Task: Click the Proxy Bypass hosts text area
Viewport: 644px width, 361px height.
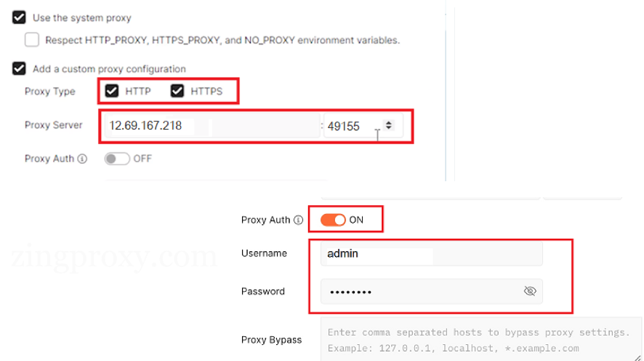Action: 481,340
